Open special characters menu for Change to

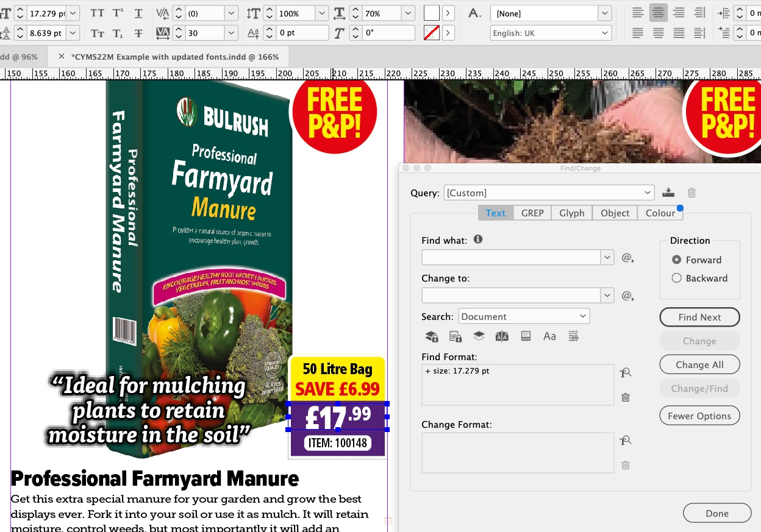point(627,296)
